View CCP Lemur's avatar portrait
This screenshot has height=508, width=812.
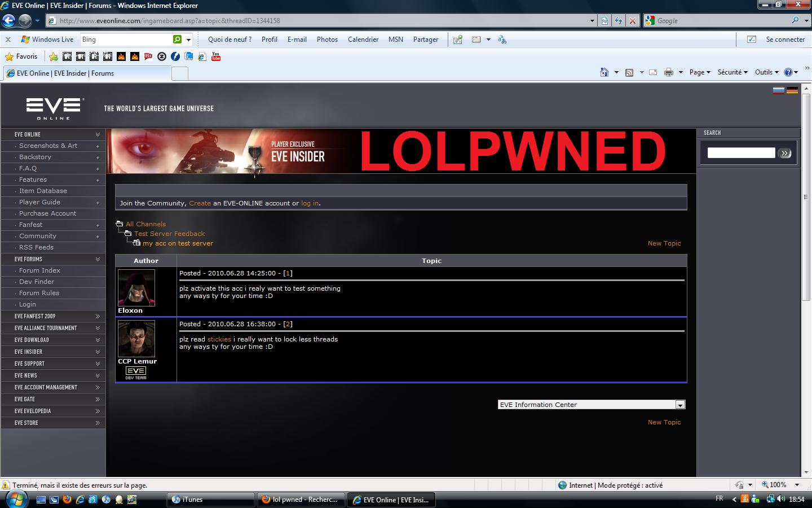point(136,339)
